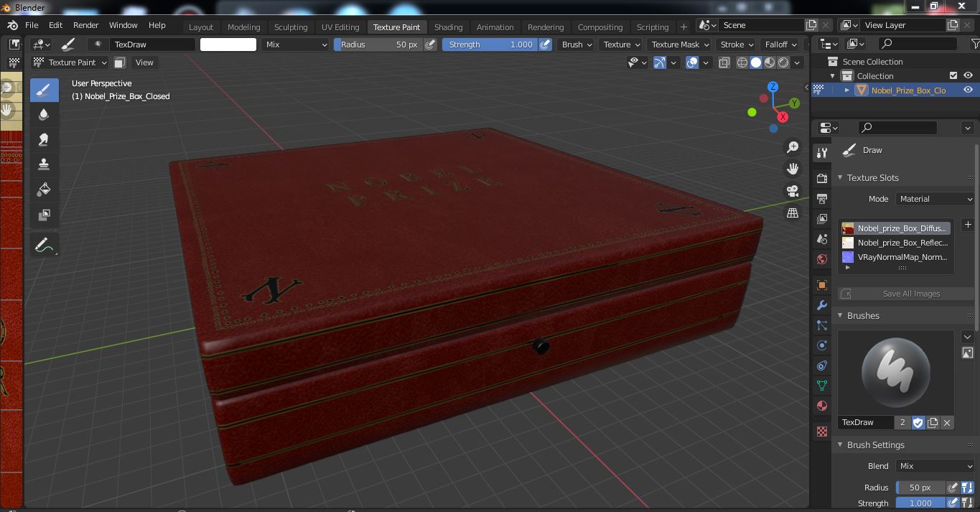Switch to Shading workspace tab
Viewport: 980px width, 512px height.
pos(448,27)
